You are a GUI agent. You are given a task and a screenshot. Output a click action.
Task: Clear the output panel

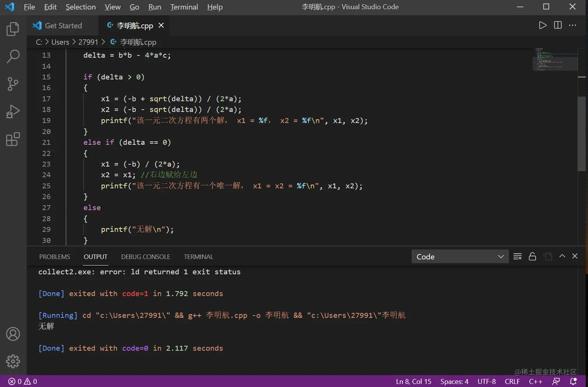pyautogui.click(x=517, y=256)
